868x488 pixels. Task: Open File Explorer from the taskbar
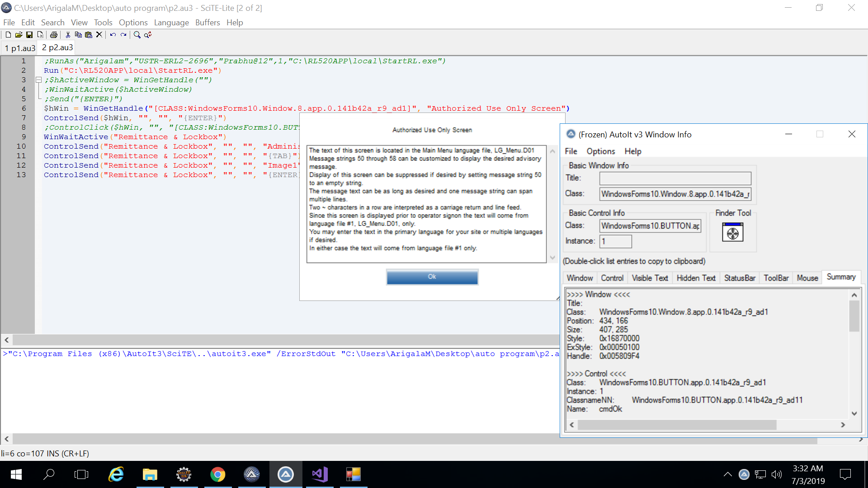[x=150, y=474]
